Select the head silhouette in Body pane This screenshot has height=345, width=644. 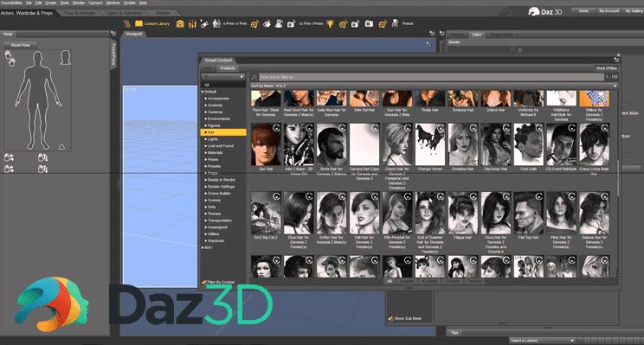tap(65, 57)
